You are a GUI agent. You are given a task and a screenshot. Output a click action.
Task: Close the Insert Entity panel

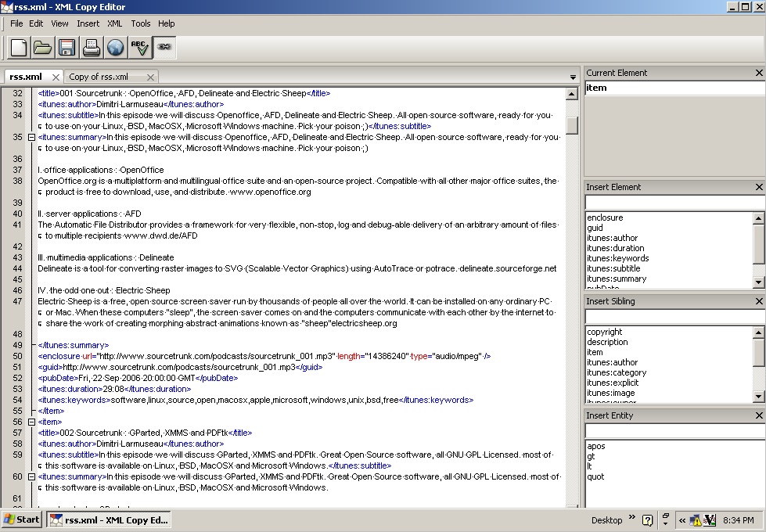pyautogui.click(x=759, y=415)
